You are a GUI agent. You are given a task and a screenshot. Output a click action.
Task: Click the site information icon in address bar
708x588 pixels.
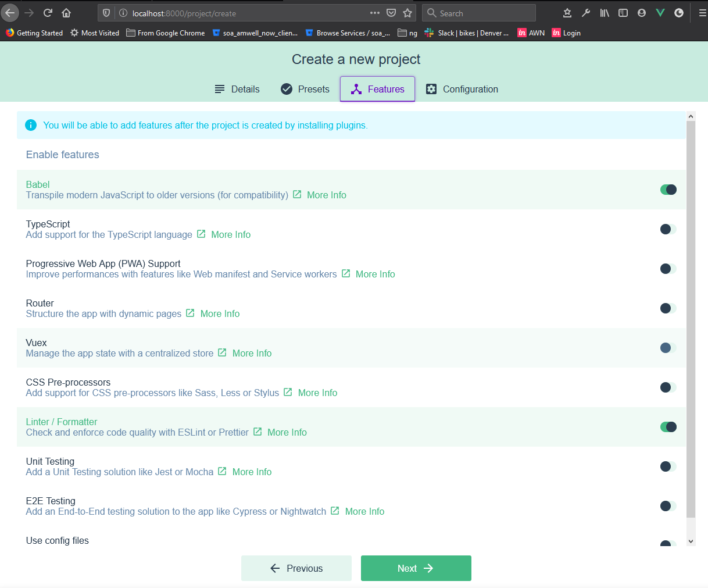tap(123, 13)
